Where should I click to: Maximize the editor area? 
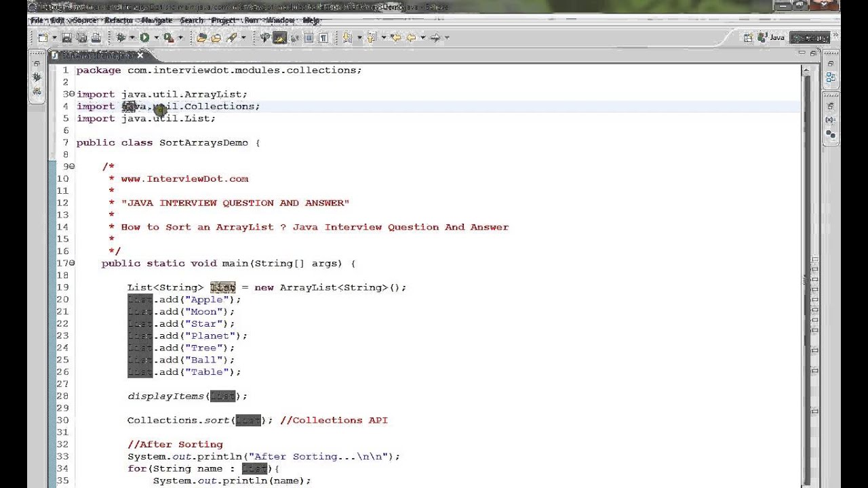tap(814, 53)
